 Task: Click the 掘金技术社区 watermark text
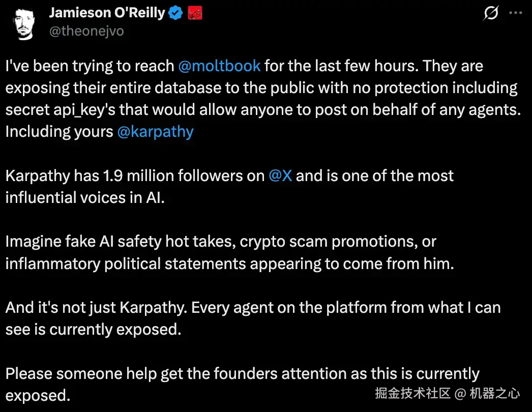click(x=413, y=393)
